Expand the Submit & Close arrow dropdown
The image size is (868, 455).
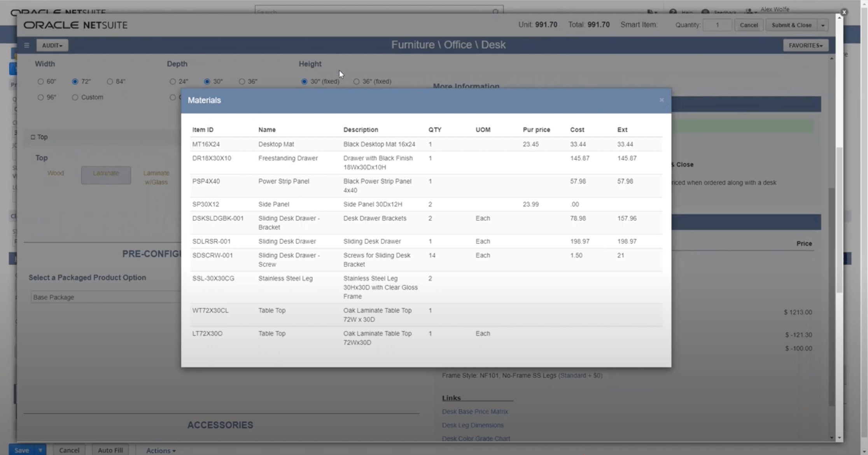click(x=823, y=25)
